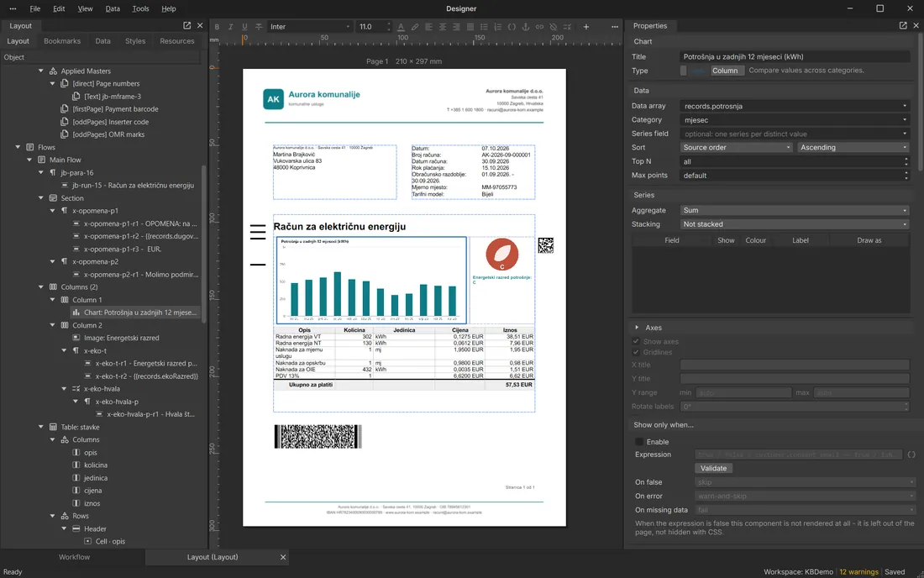Tick the Enable checkbox under Show only when
The width and height of the screenshot is (924, 578).
pyautogui.click(x=639, y=442)
